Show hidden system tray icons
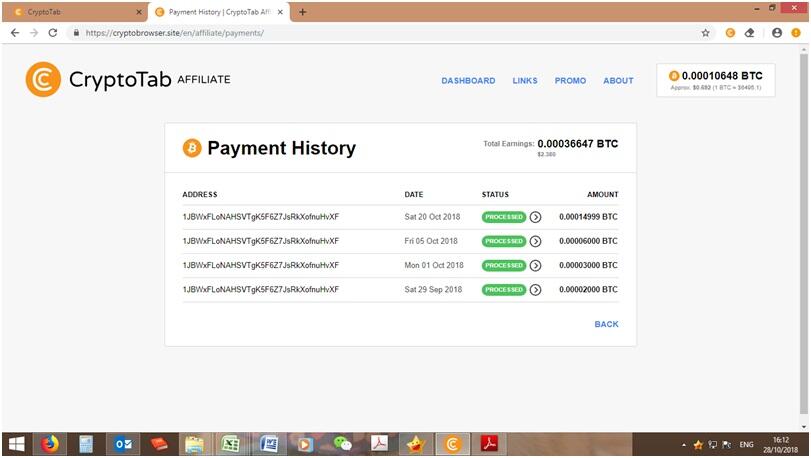Image resolution: width=811 pixels, height=458 pixels. pyautogui.click(x=684, y=445)
